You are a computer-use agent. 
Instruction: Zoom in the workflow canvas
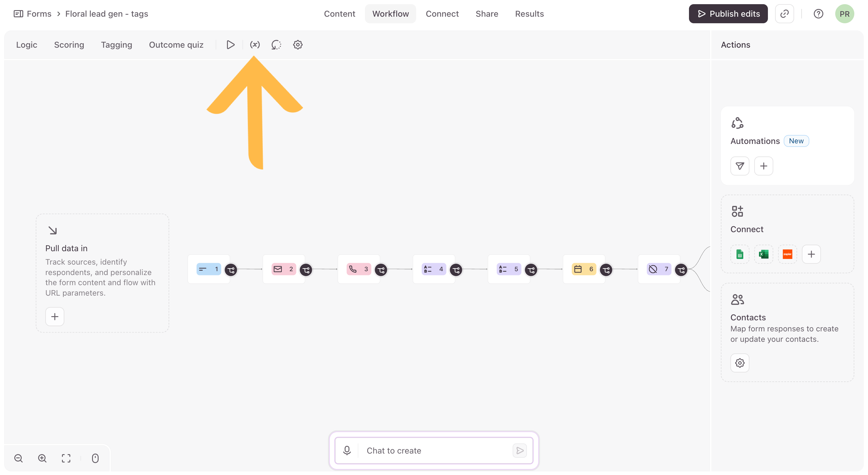pos(42,459)
